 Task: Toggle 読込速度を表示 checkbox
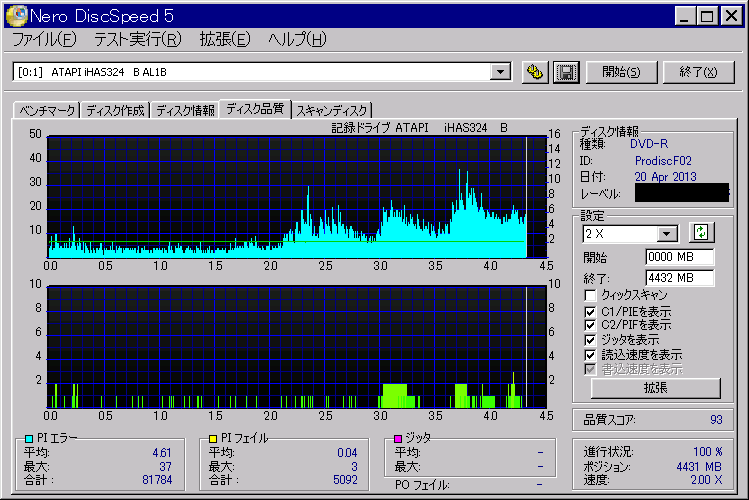pyautogui.click(x=590, y=355)
